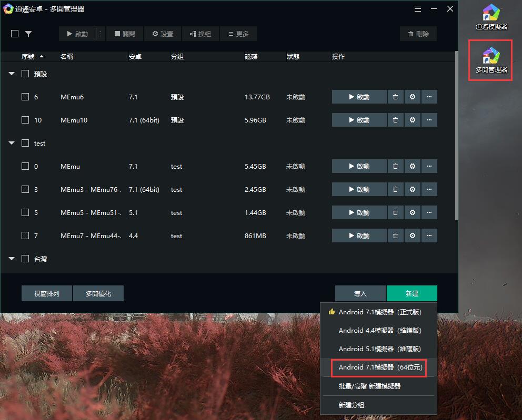The width and height of the screenshot is (522, 420).
Task: Open gear settings for MEmu5 row
Action: point(412,212)
